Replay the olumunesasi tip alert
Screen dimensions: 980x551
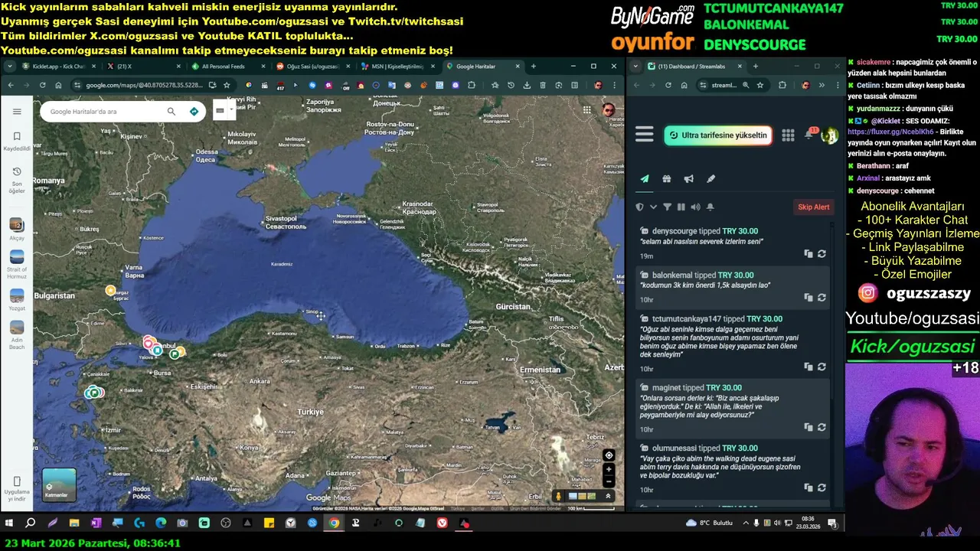(822, 487)
